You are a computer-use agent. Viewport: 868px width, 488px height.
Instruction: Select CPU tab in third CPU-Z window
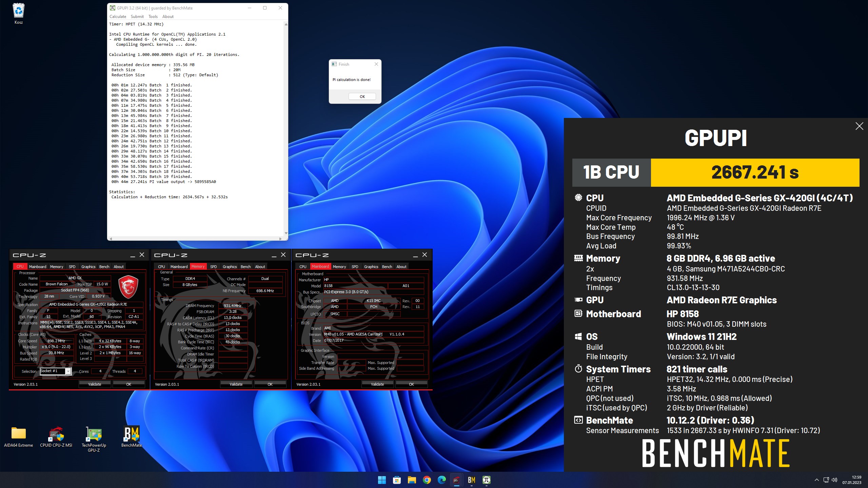pos(303,267)
